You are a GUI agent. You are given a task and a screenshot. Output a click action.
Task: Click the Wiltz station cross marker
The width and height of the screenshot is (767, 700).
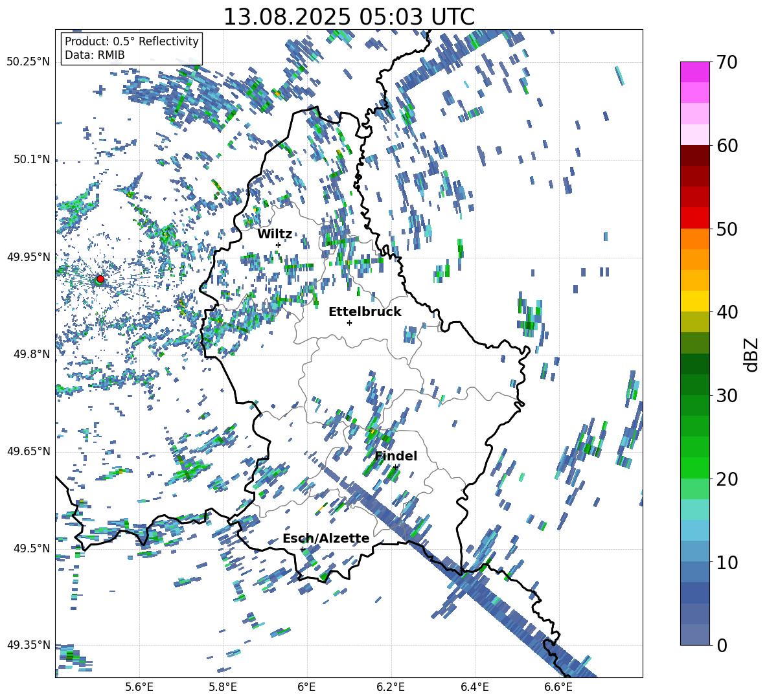pos(279,245)
